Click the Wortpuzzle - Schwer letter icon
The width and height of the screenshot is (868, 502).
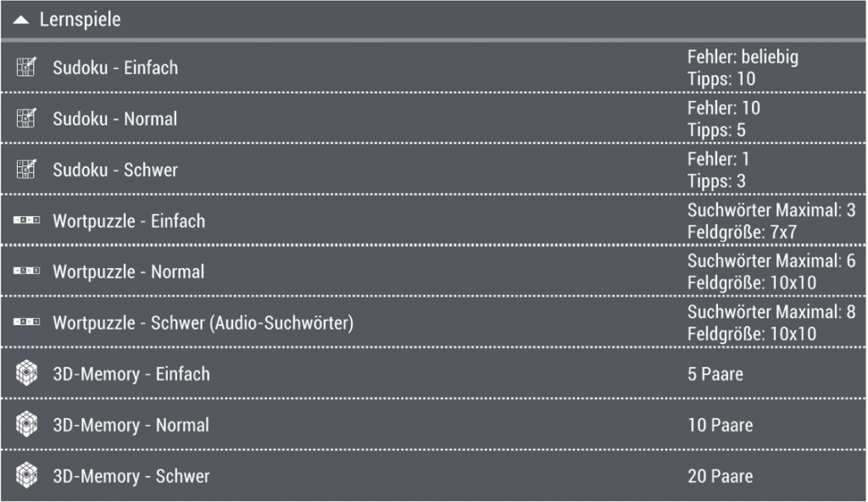coord(27,322)
